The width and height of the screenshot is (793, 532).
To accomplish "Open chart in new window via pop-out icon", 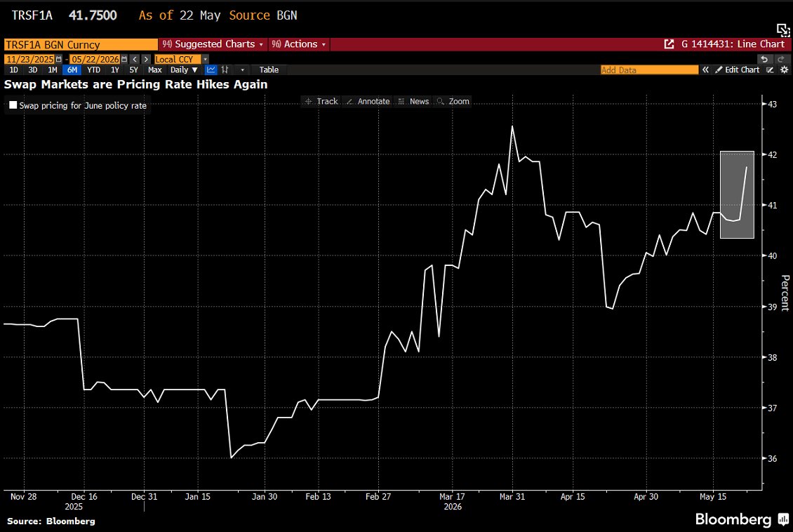I will click(669, 44).
